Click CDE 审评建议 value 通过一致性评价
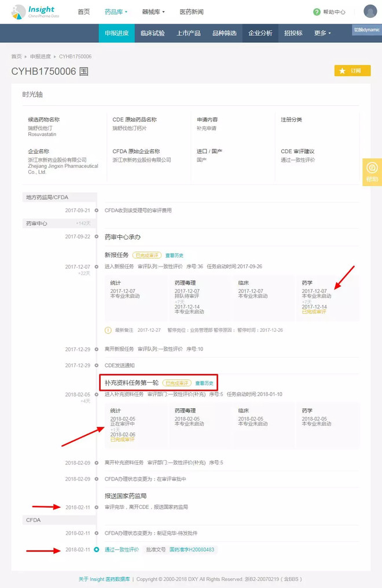 pyautogui.click(x=298, y=160)
